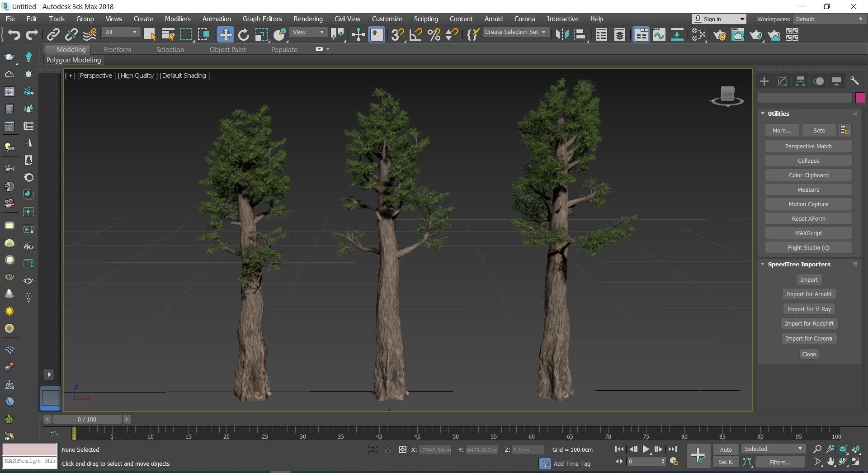Open the Sign In dropdown
The height and width of the screenshot is (473, 868).
coord(719,19)
